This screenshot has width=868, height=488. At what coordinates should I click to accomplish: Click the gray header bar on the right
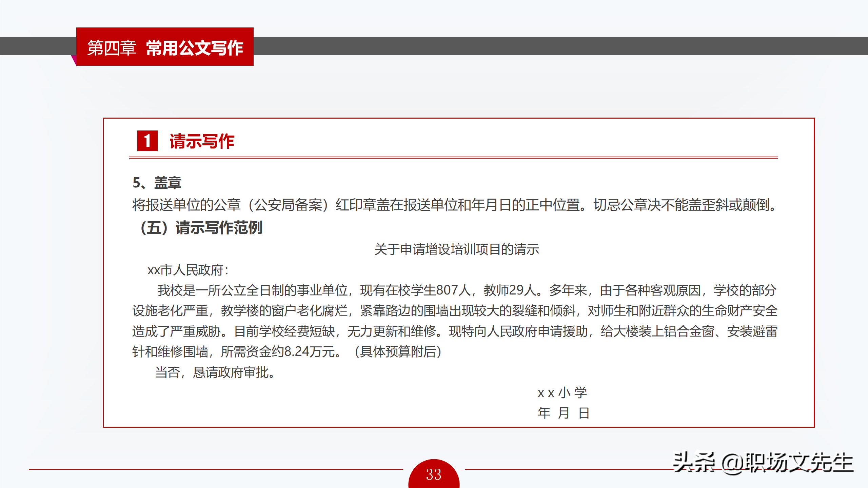coord(559,46)
